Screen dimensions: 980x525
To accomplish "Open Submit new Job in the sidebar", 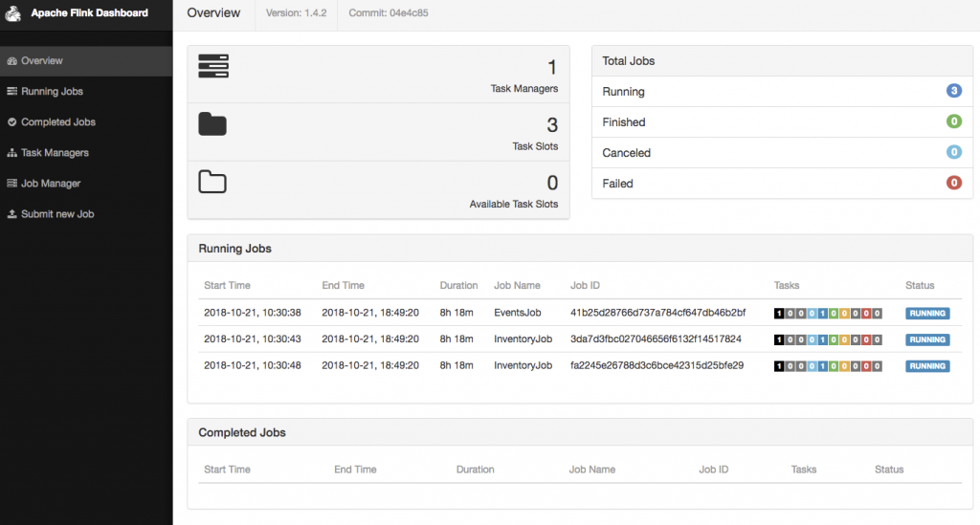I will (86, 214).
